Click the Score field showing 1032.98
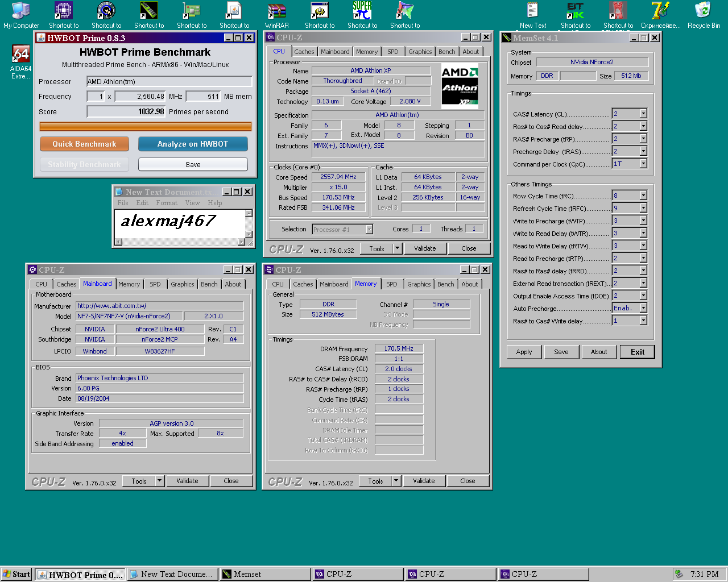This screenshot has height=582, width=728. (x=126, y=111)
